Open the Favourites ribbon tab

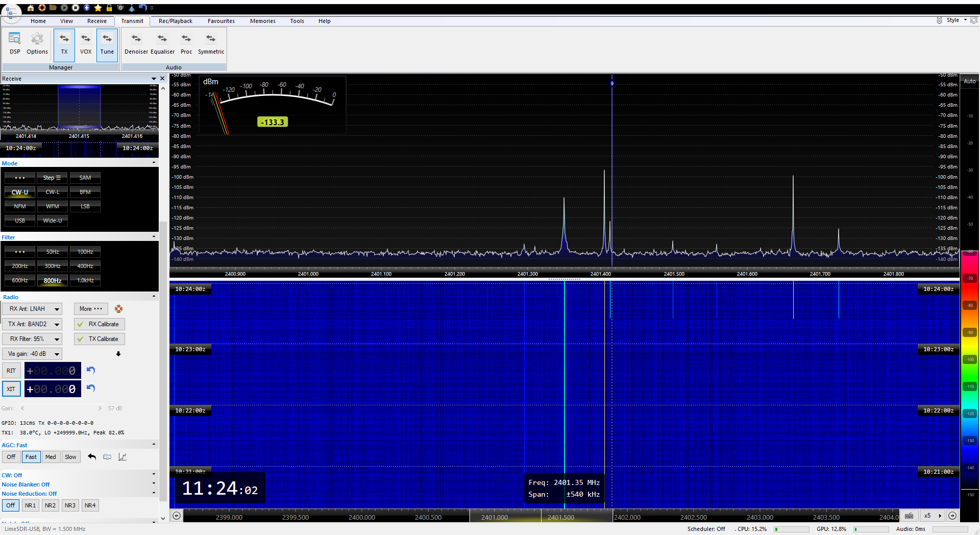221,21
